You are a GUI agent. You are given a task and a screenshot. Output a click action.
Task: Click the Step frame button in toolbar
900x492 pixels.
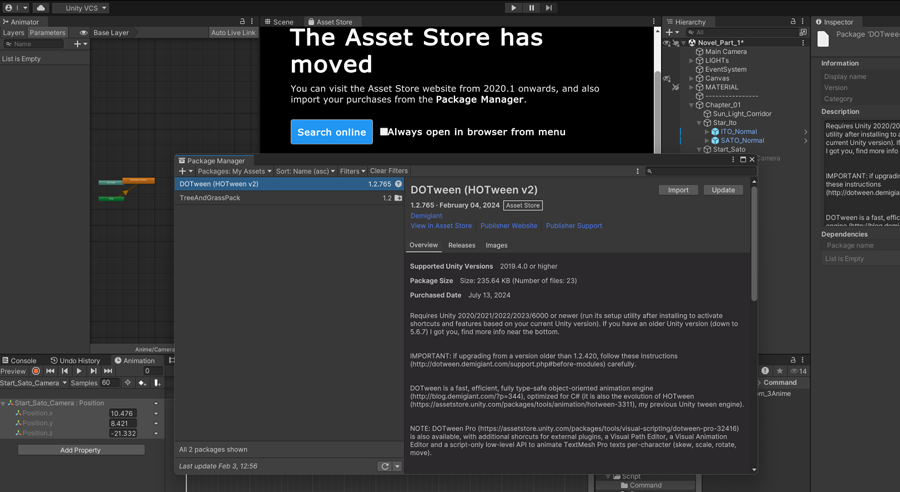click(548, 8)
